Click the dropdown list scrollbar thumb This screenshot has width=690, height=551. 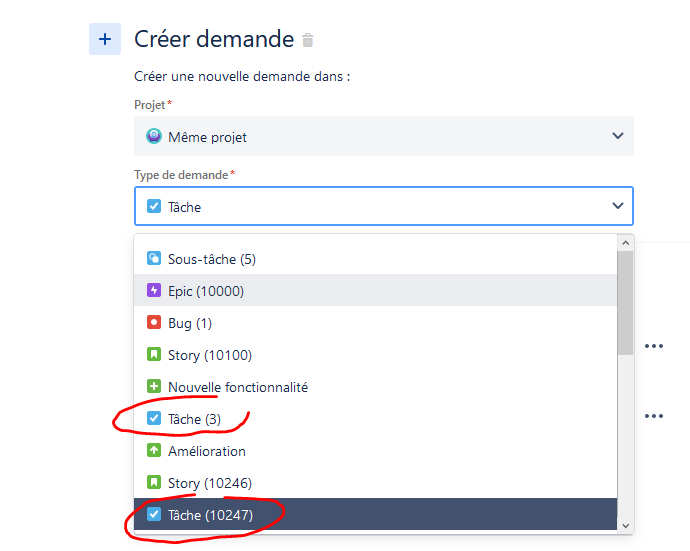tap(625, 303)
